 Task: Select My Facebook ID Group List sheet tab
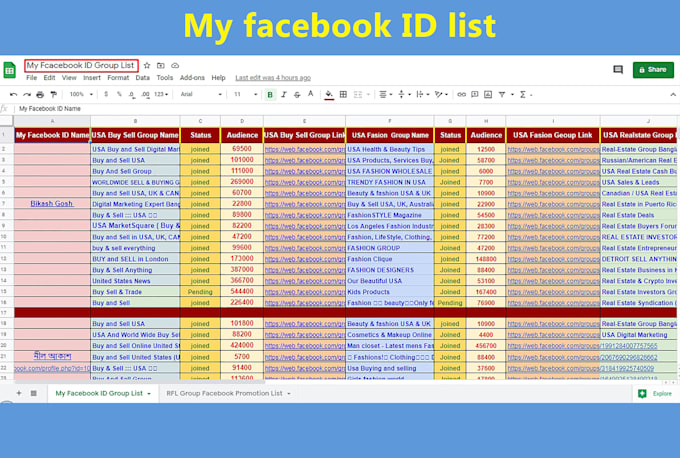click(99, 393)
